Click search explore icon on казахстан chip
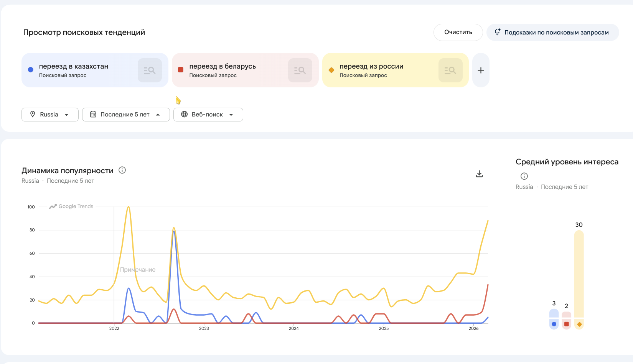 pos(150,71)
